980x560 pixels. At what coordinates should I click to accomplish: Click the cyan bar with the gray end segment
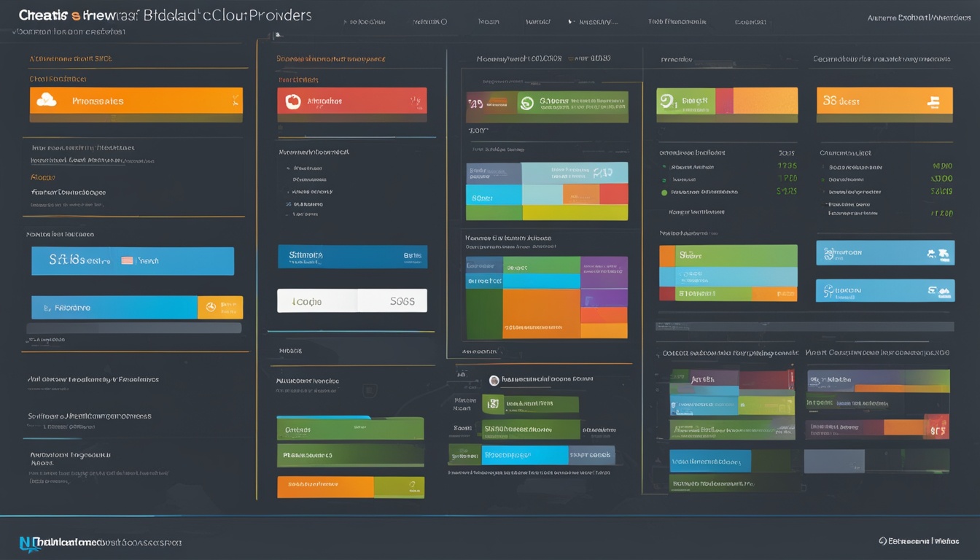click(532, 455)
